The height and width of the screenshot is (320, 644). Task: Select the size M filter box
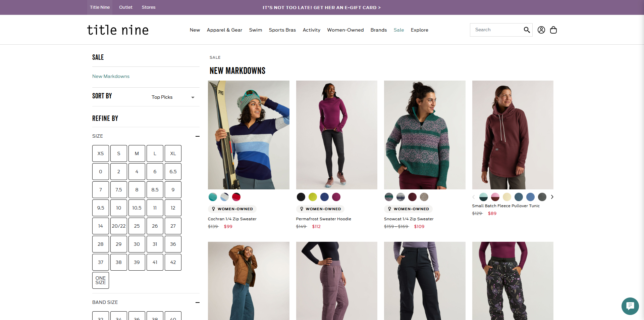click(x=137, y=153)
